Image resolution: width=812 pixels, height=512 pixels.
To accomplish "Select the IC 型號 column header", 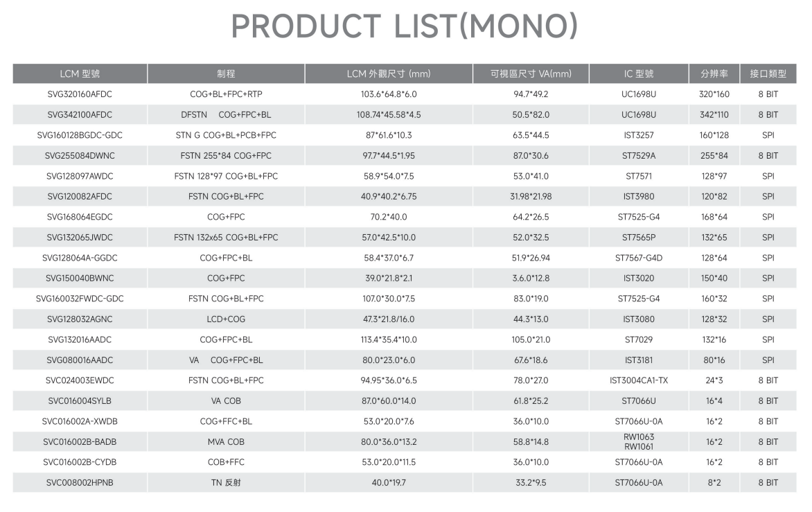I will click(x=639, y=73).
